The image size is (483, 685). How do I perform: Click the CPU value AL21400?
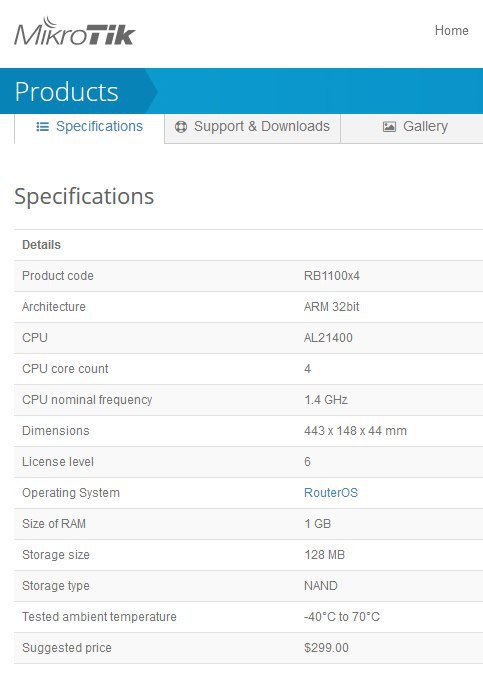[x=328, y=338]
